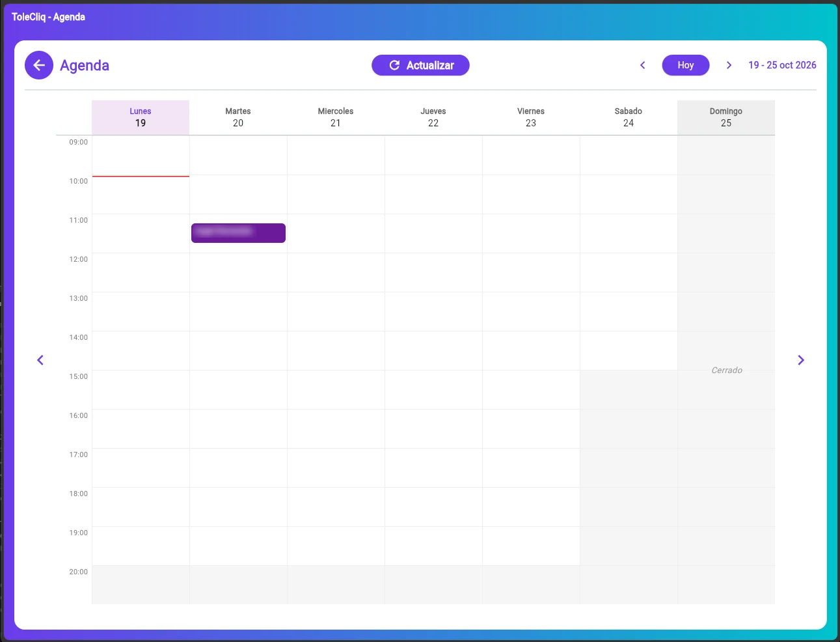Image resolution: width=840 pixels, height=642 pixels.
Task: Click the left chevron beside the calendar grid
Action: pyautogui.click(x=40, y=360)
